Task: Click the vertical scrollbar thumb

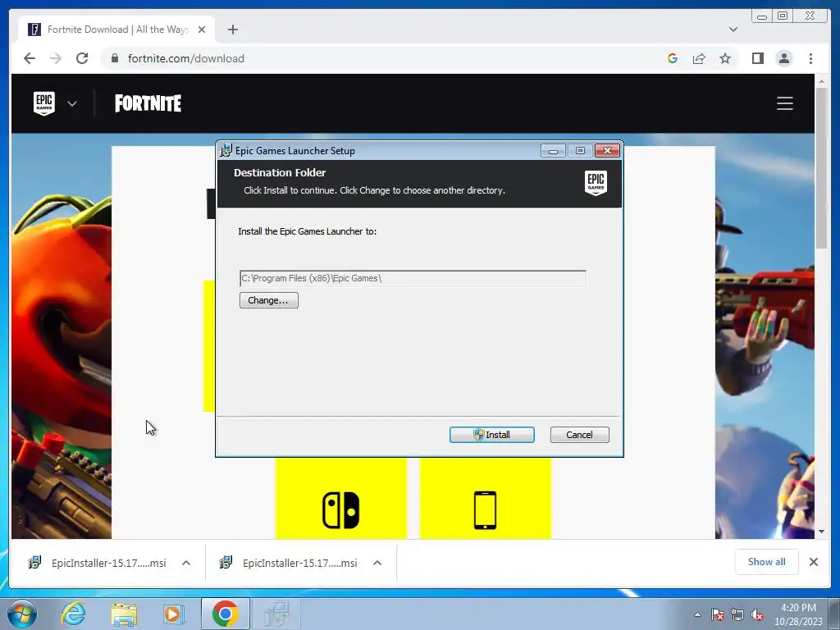Action: tap(821, 168)
